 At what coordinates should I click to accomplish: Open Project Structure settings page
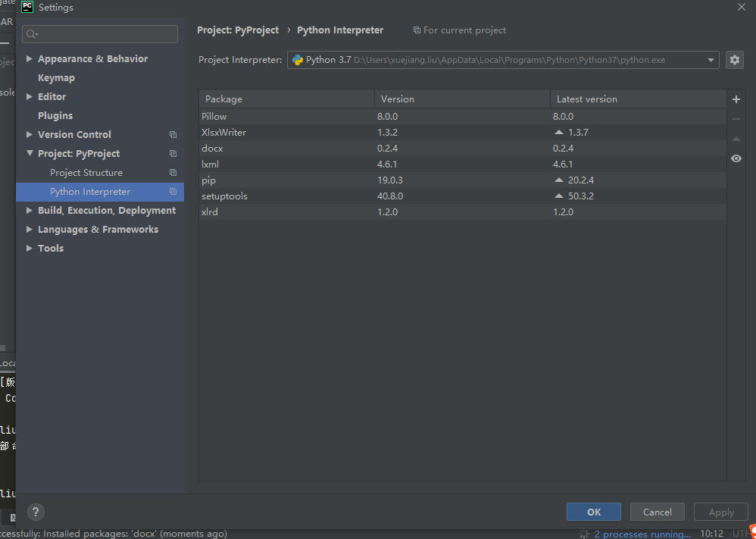(86, 173)
